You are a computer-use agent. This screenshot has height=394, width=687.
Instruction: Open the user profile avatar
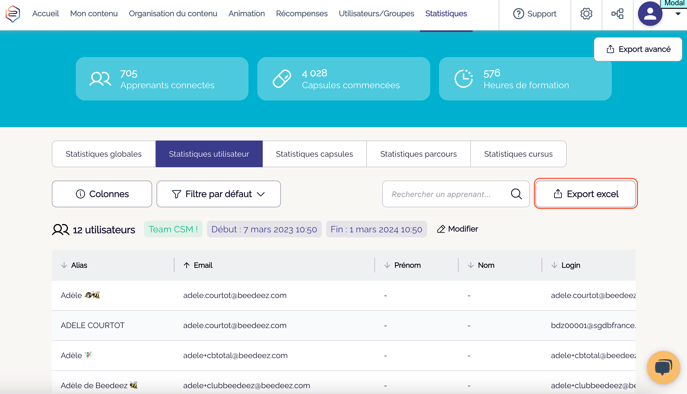[650, 14]
